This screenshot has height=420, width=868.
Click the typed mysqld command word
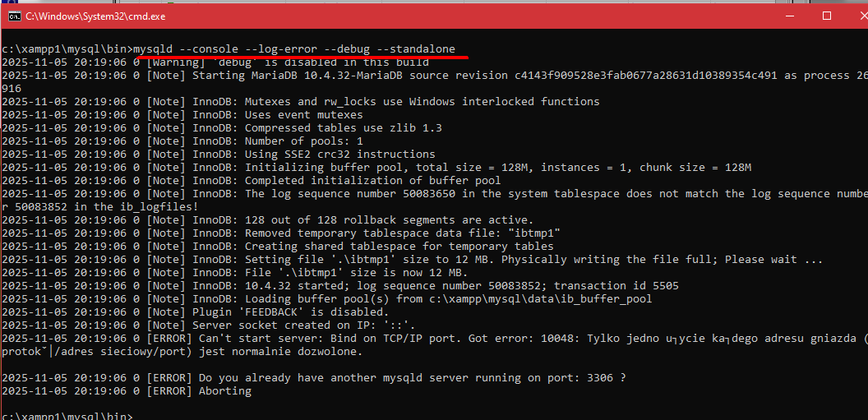tap(153, 49)
